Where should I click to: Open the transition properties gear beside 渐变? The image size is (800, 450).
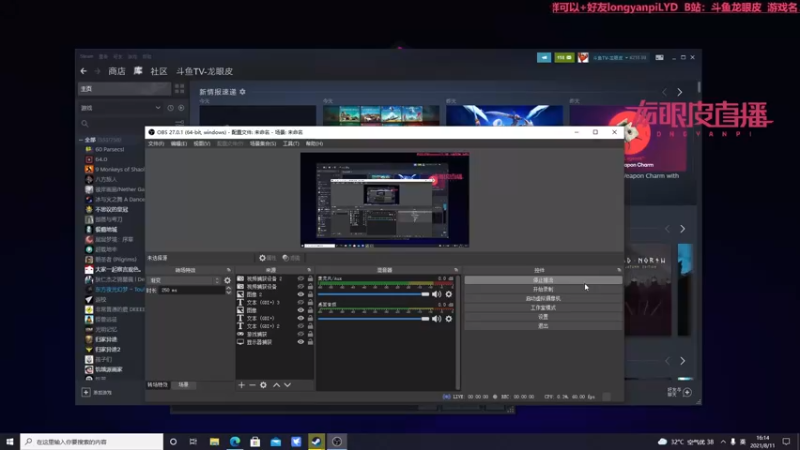pyautogui.click(x=228, y=281)
